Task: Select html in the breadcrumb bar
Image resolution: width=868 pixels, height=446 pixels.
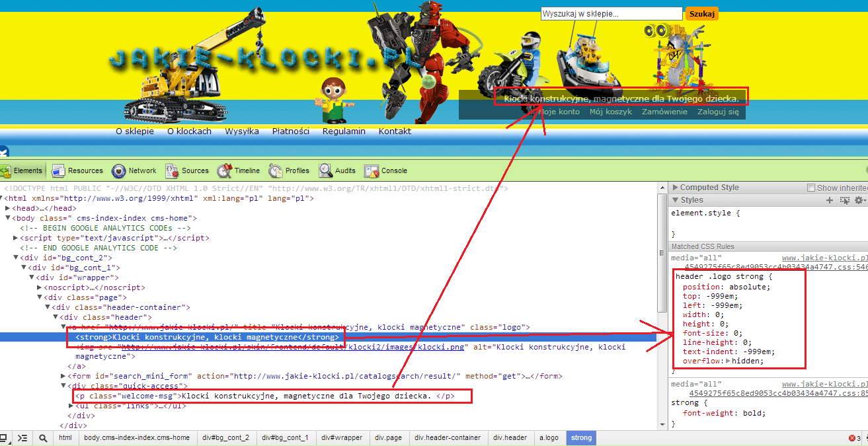Action: (65, 438)
